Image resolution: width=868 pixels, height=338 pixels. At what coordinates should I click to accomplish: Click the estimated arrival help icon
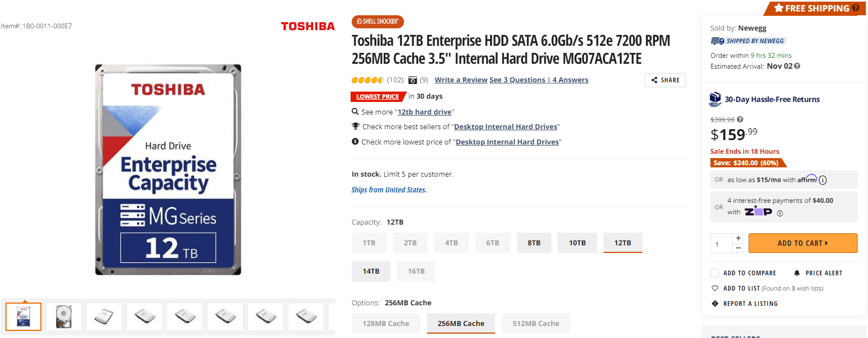coord(797,66)
